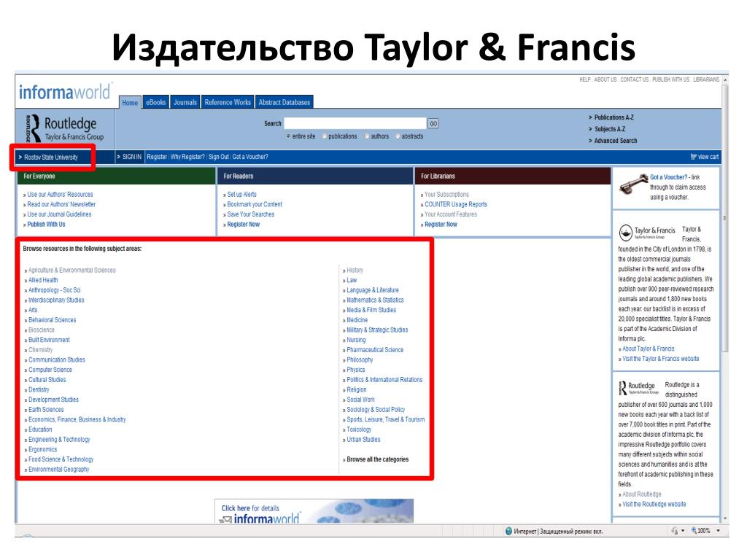Screen dimensions: 747x560
Task: Switch to the Abstract Databases tab
Action: click(x=284, y=102)
